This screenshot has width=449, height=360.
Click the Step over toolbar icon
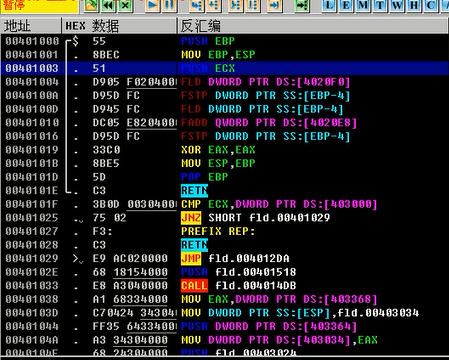[x=214, y=6]
